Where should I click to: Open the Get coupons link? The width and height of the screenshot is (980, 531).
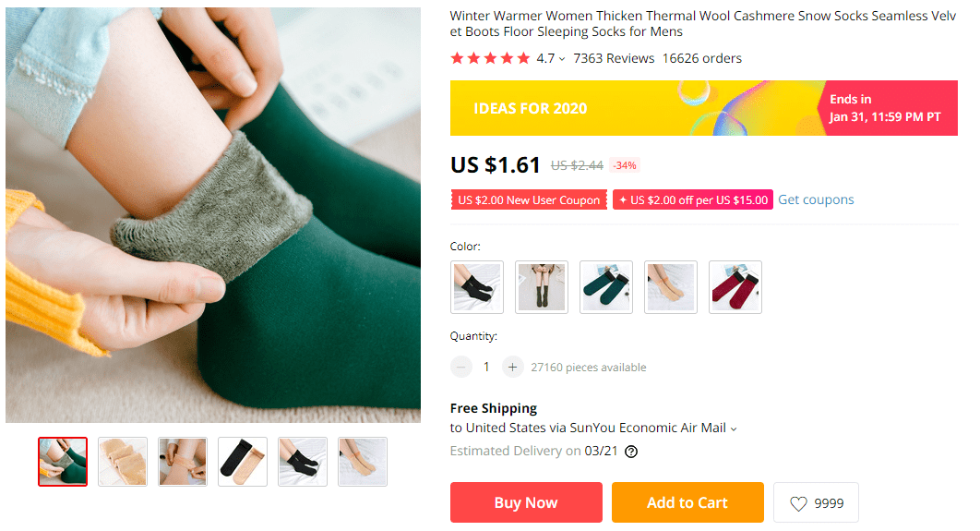click(x=816, y=199)
